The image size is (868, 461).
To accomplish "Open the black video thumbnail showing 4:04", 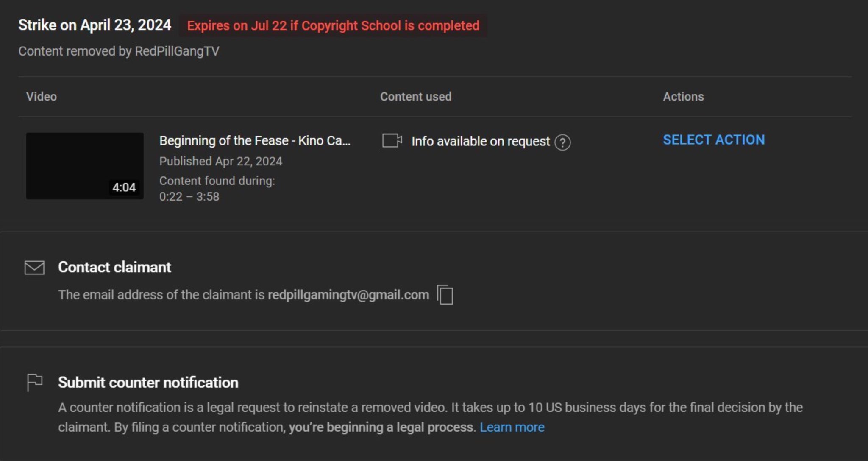I will click(x=85, y=166).
